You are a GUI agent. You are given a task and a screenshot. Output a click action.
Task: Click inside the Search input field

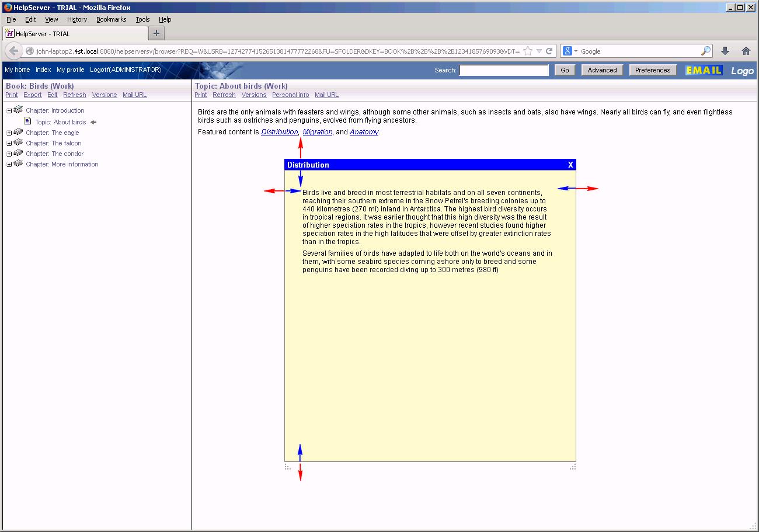click(x=503, y=70)
